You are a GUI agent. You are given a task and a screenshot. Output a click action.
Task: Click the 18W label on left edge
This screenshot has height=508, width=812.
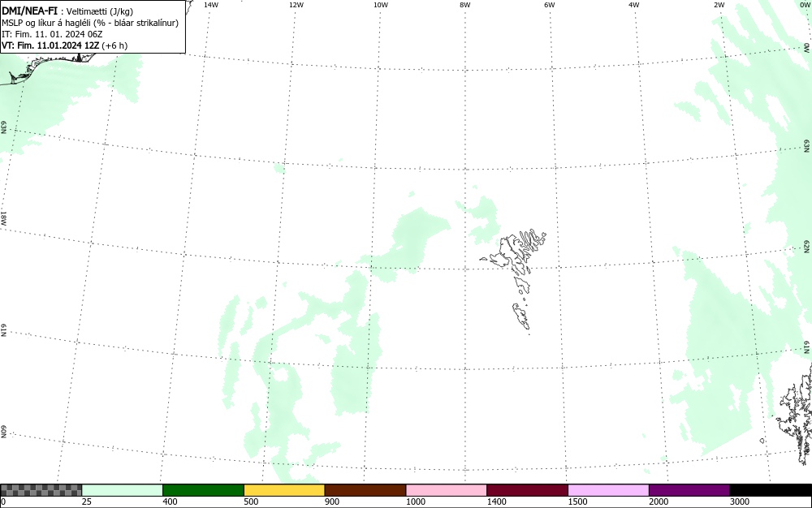3,217
